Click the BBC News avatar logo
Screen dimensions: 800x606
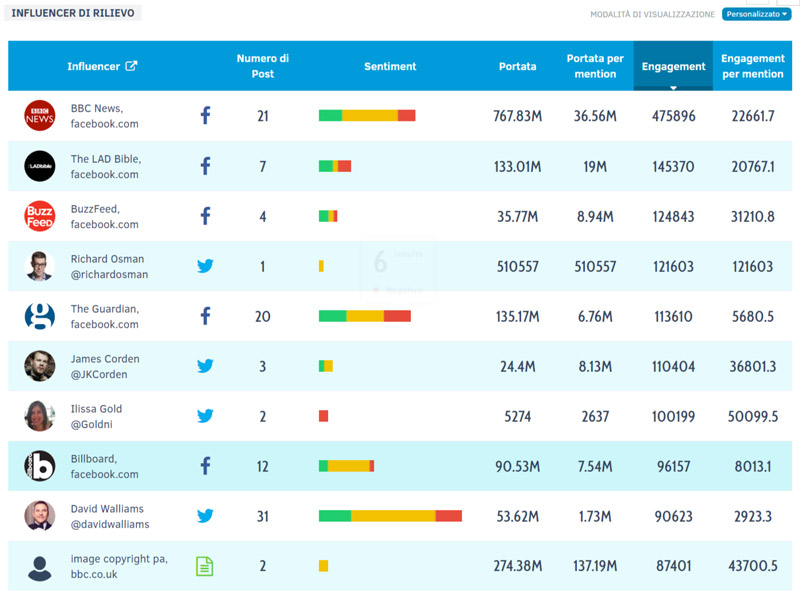point(40,115)
